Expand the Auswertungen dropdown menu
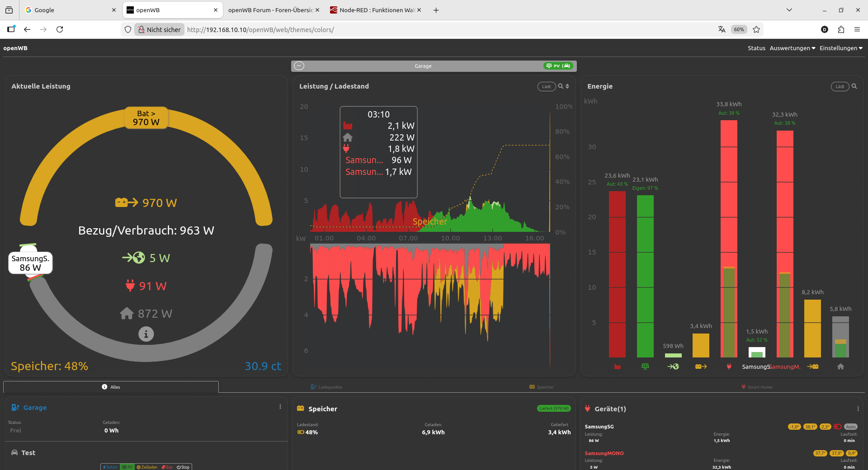 792,48
